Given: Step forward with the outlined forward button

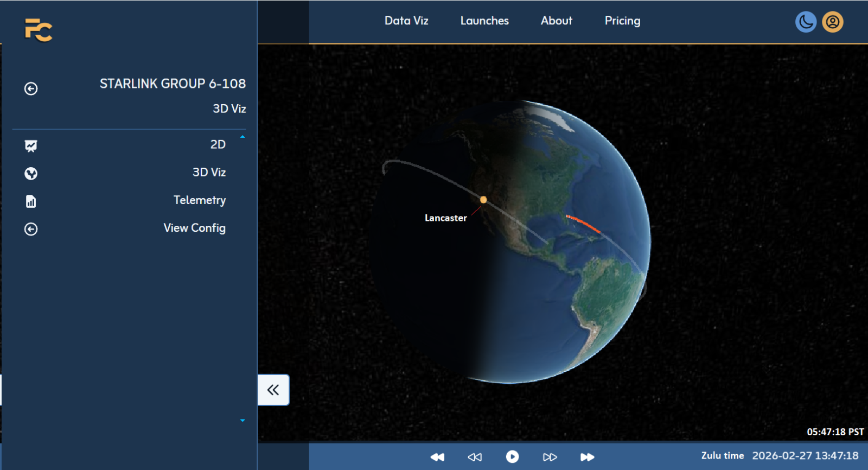Looking at the screenshot, I should pyautogui.click(x=550, y=457).
